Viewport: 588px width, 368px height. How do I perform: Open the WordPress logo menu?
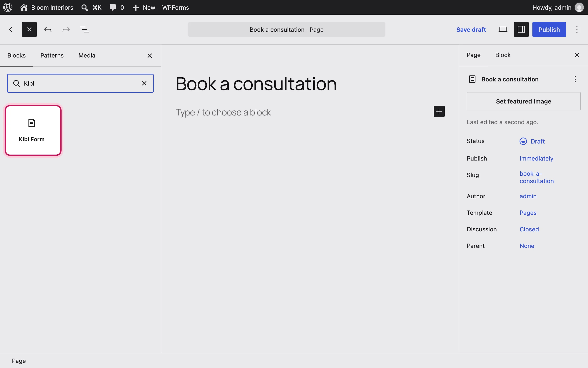click(8, 7)
